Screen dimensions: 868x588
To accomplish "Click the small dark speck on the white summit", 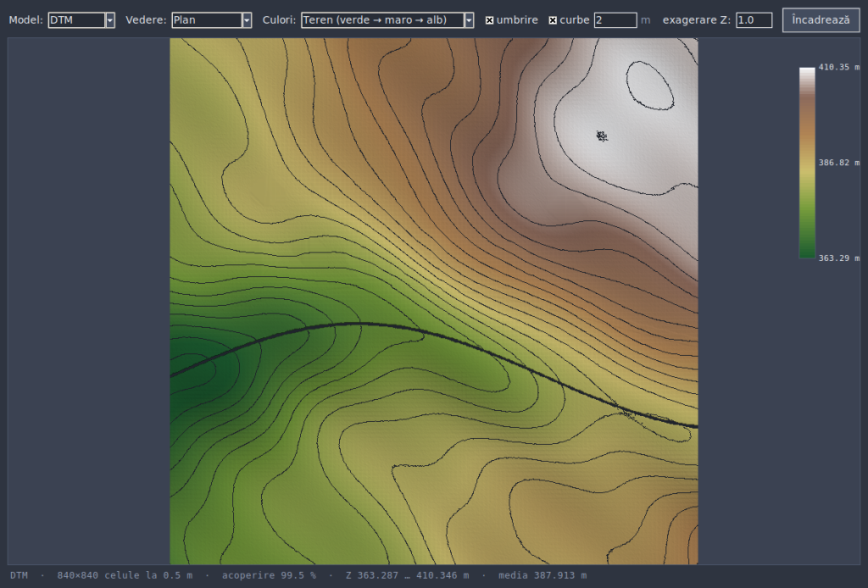I will [x=602, y=136].
